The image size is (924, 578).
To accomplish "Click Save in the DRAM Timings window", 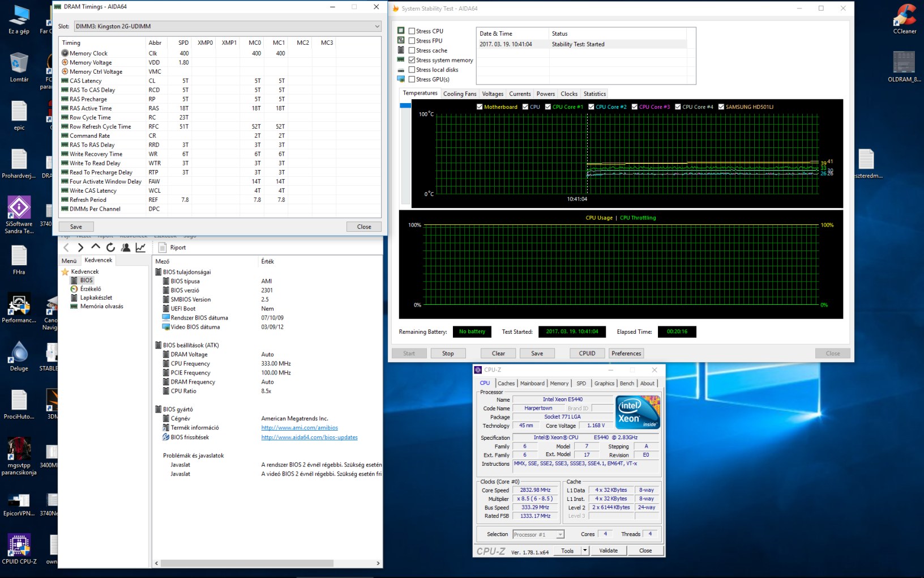I will (76, 227).
